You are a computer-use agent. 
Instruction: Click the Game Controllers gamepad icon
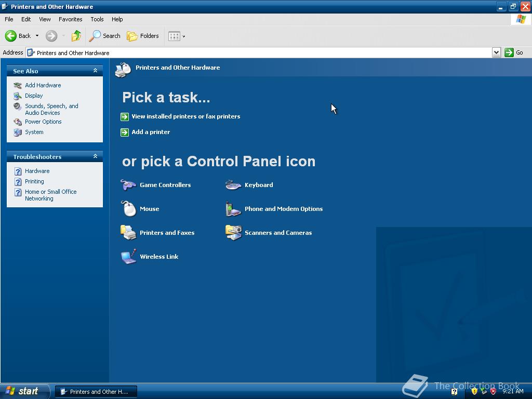tap(128, 185)
